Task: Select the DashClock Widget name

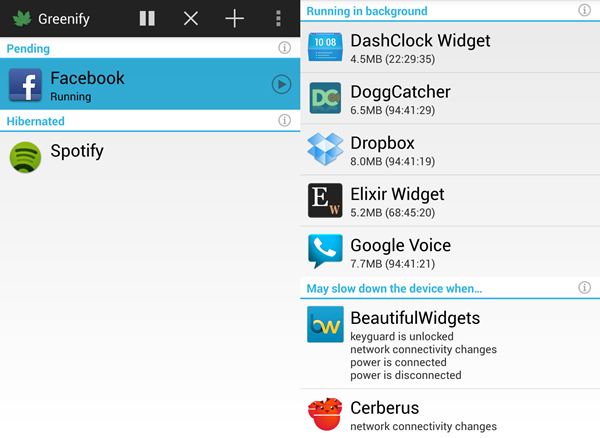Action: (420, 41)
